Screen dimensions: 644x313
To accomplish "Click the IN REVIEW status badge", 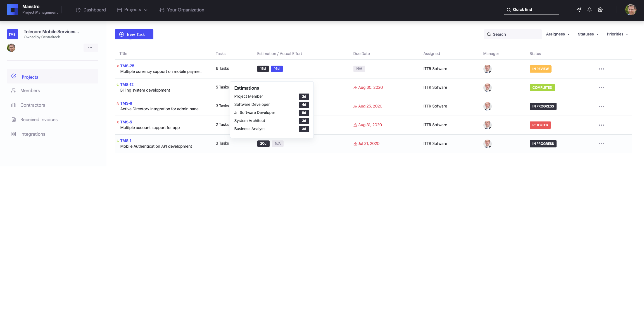I will point(540,69).
